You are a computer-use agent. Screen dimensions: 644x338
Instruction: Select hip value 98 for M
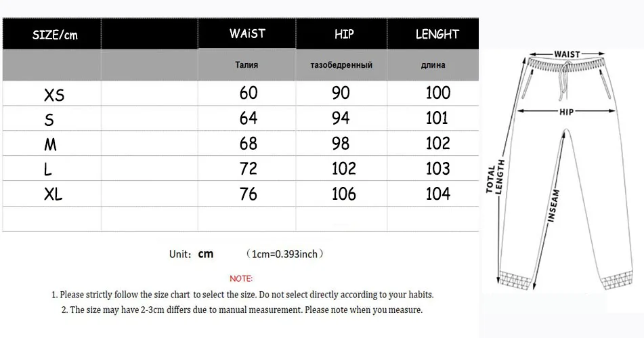341,144
